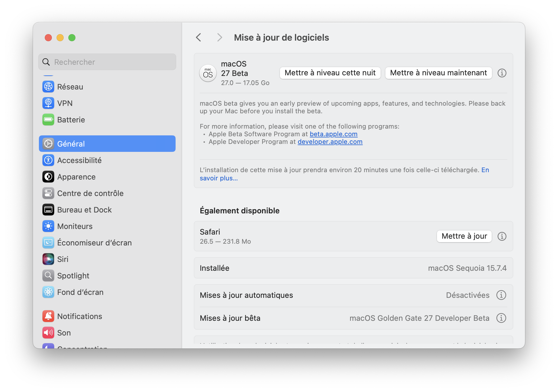Click the Installée row label
Viewport: 558px width, 392px height.
[x=214, y=268]
